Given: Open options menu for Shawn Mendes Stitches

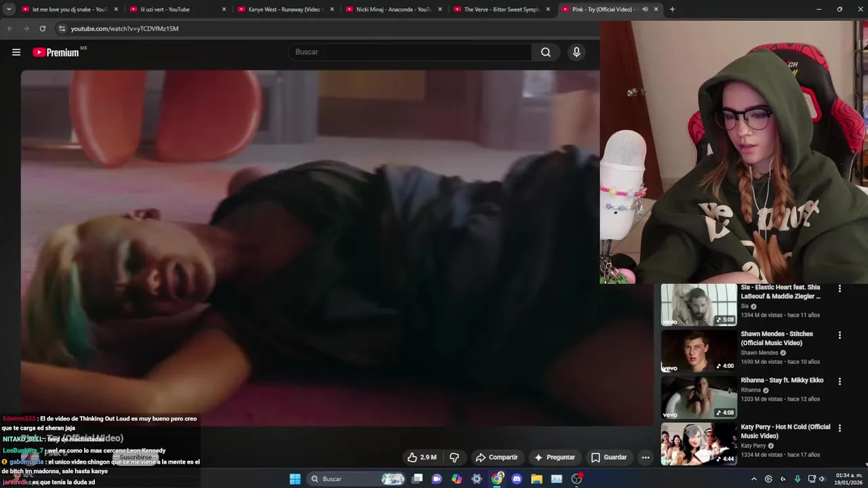Looking at the screenshot, I should (840, 335).
